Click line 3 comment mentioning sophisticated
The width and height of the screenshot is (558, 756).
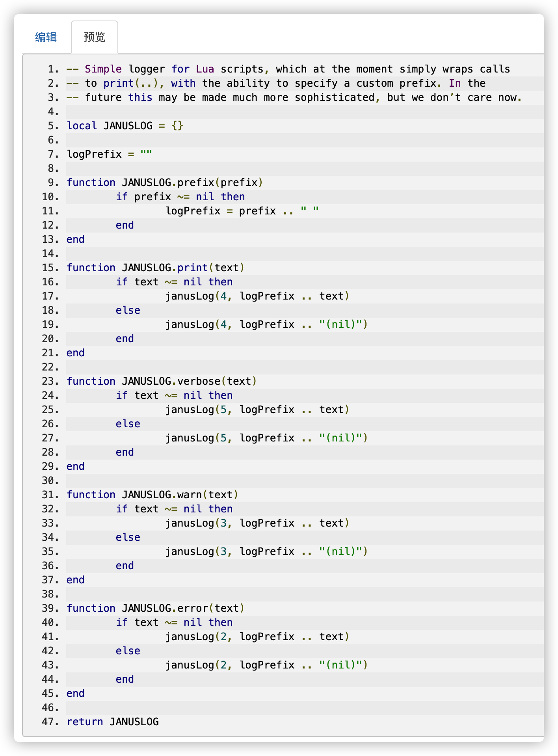[294, 97]
